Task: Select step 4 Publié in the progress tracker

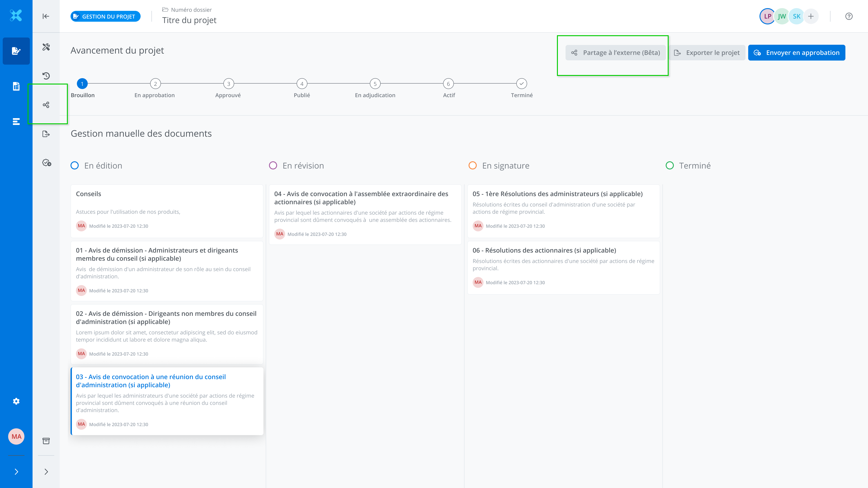Action: 302,84
